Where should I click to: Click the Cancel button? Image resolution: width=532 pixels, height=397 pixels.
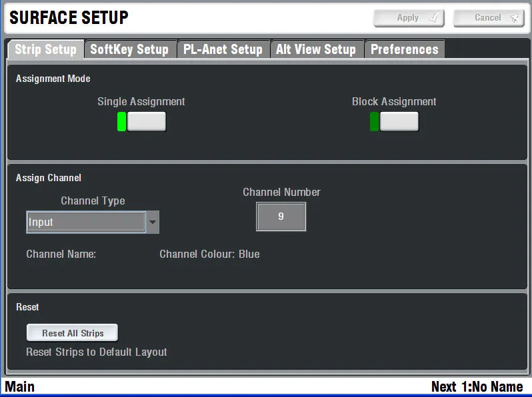489,18
